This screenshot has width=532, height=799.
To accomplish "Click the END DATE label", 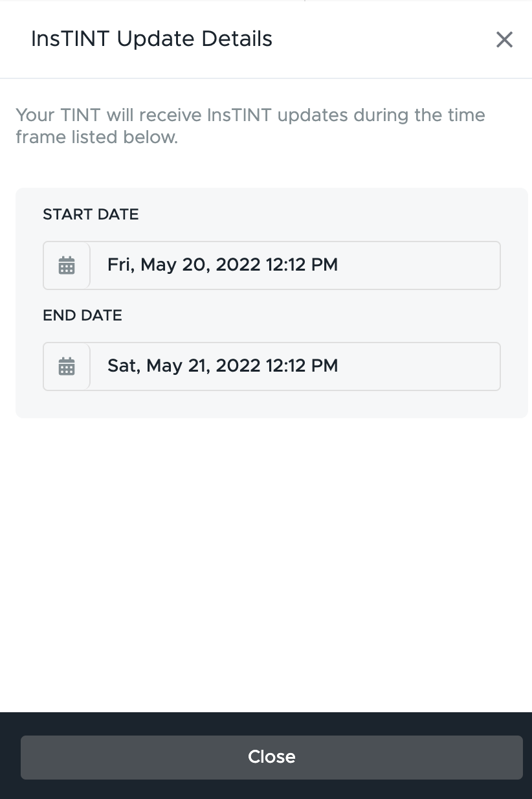I will tap(82, 315).
